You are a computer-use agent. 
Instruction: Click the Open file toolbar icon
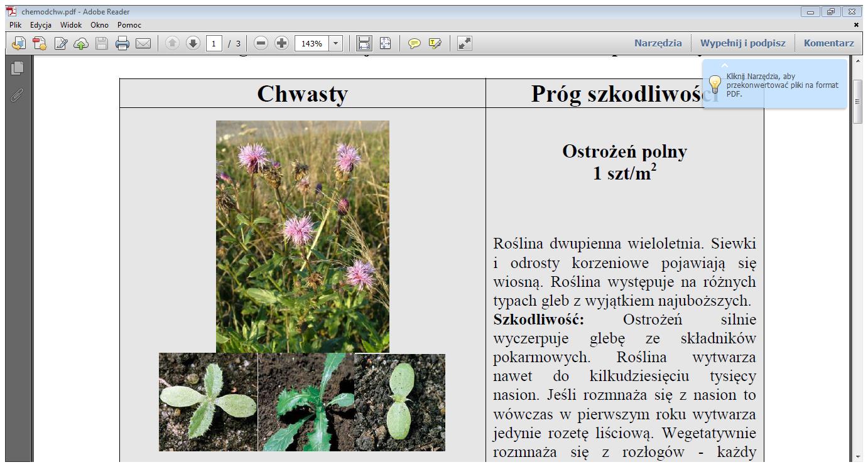pyautogui.click(x=19, y=43)
